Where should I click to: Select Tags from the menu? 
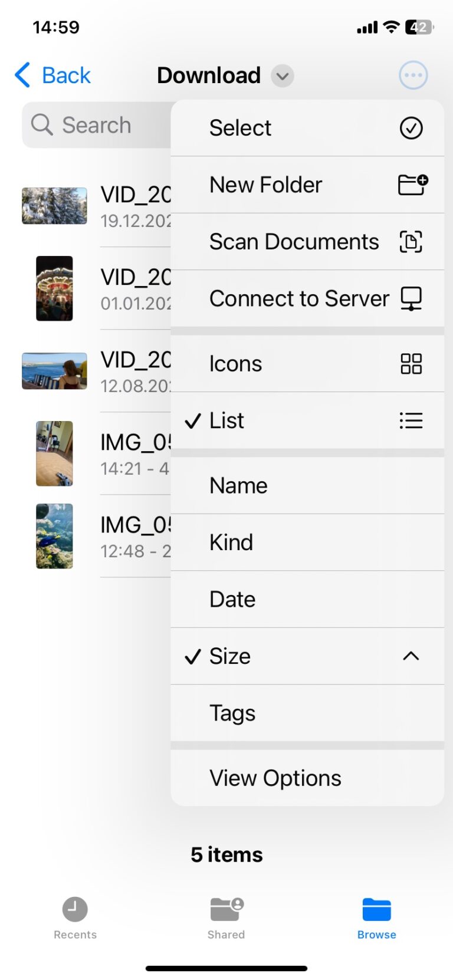[x=232, y=713]
